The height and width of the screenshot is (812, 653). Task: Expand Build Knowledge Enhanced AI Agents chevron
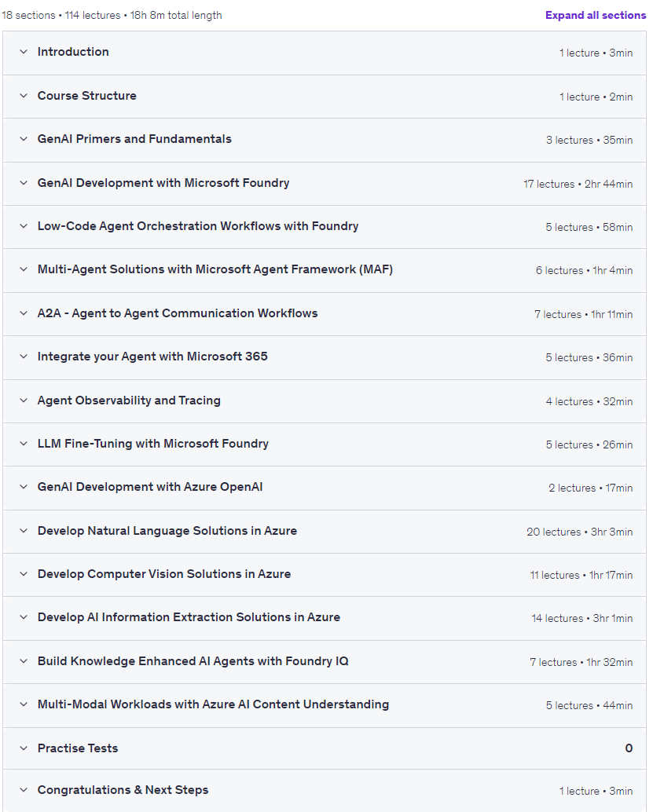(24, 661)
